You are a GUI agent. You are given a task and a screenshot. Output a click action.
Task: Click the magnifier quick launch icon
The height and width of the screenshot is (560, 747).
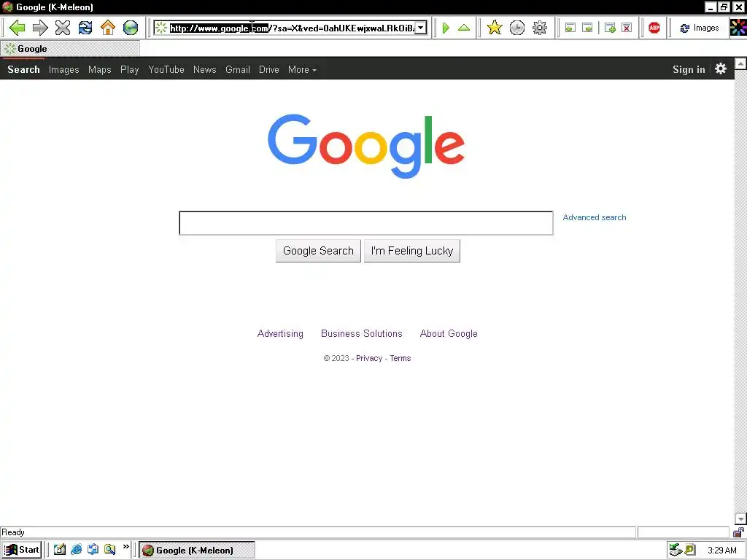(109, 550)
